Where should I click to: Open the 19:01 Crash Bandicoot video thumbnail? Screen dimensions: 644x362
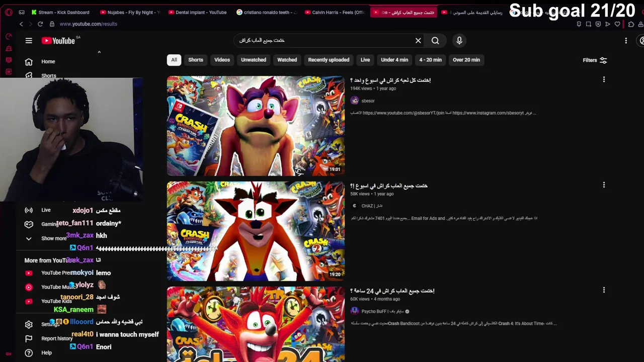[x=256, y=126]
